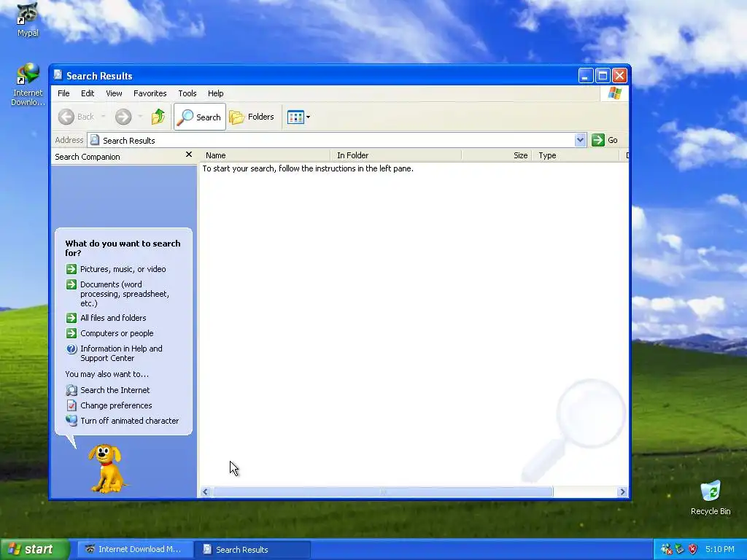
Task: Click the horizontal scrollbar thumb
Action: [382, 492]
